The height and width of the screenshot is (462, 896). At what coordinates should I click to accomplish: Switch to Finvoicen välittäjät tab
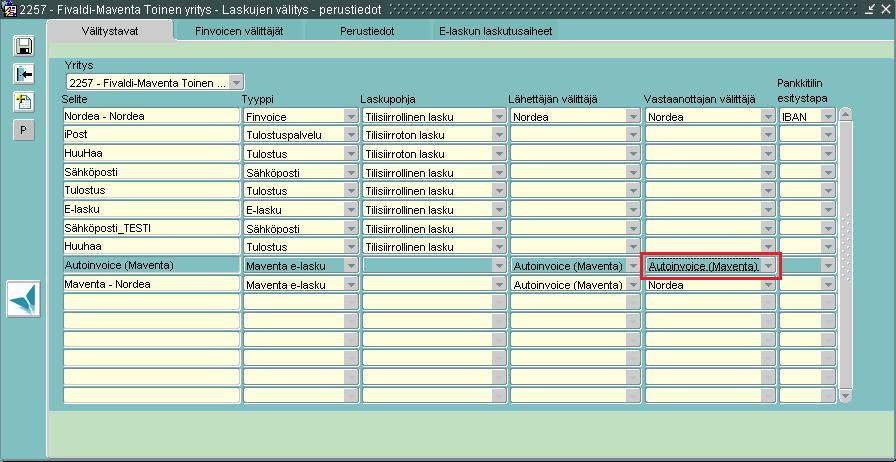coord(239,31)
